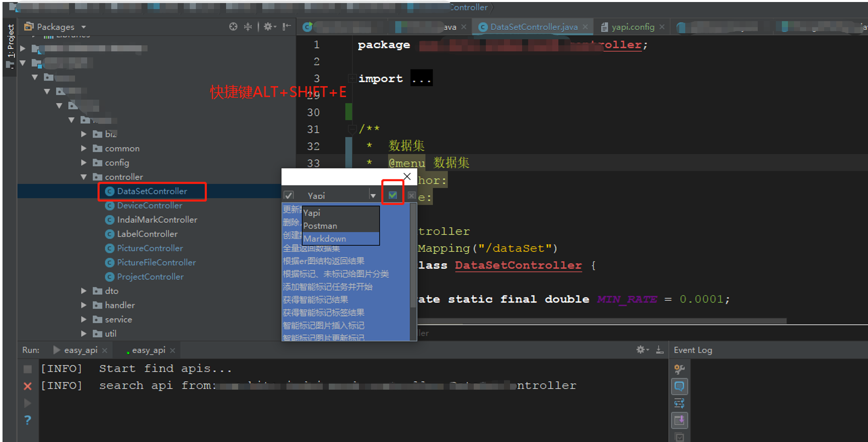The height and width of the screenshot is (442, 868).
Task: Open help question mark in Run panel
Action: pyautogui.click(x=28, y=420)
